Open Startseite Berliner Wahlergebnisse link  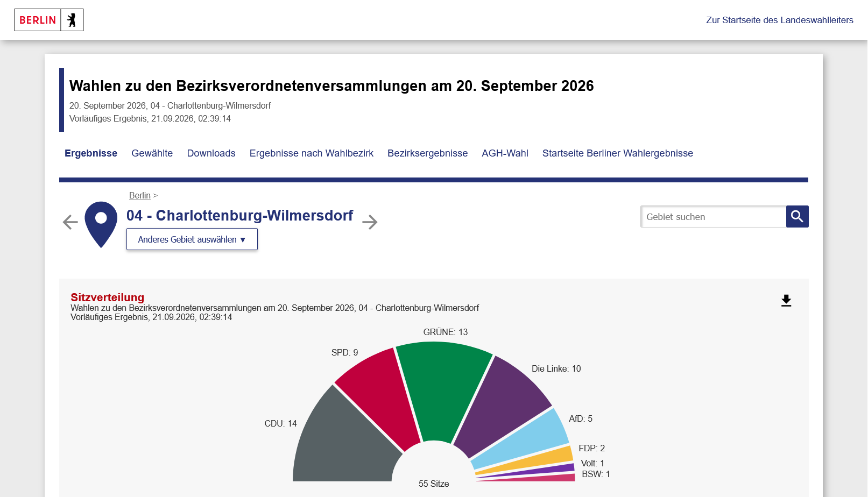[618, 153]
